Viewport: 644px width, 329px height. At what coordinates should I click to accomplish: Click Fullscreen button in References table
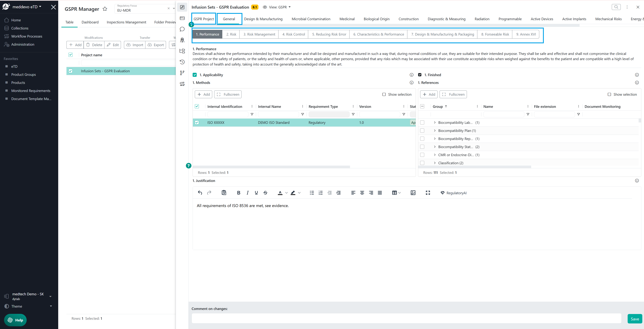453,94
